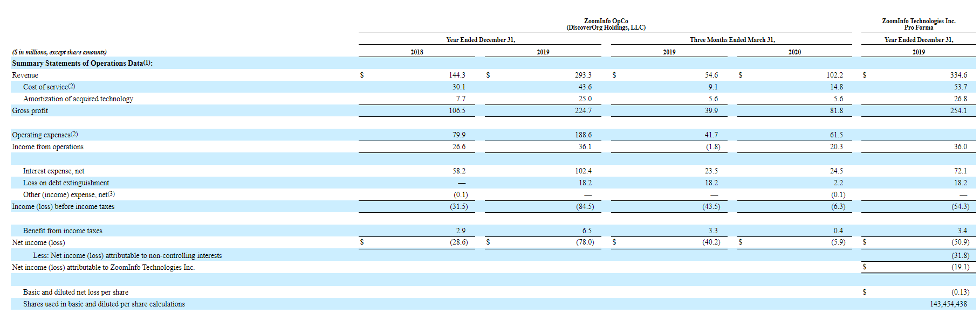Click the 'Loss on debt extinguishment' label

(66, 183)
